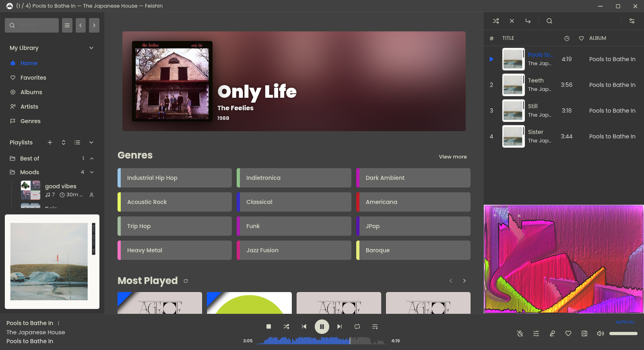Toggle the lyrics microphone icon

point(552,334)
